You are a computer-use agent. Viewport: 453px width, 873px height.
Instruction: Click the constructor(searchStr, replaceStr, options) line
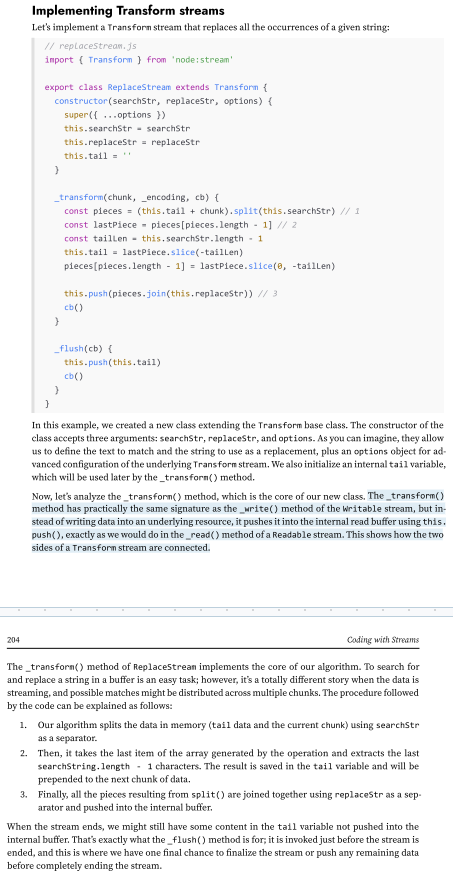coord(163,101)
